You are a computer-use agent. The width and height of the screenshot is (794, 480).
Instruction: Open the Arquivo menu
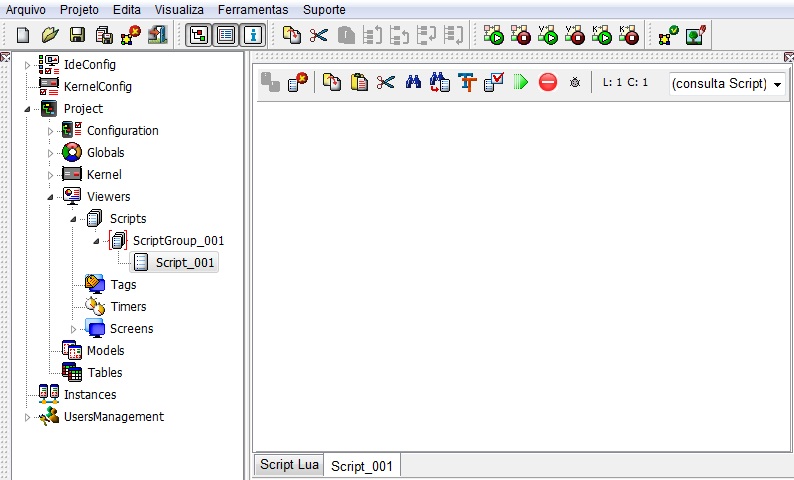pyautogui.click(x=25, y=10)
